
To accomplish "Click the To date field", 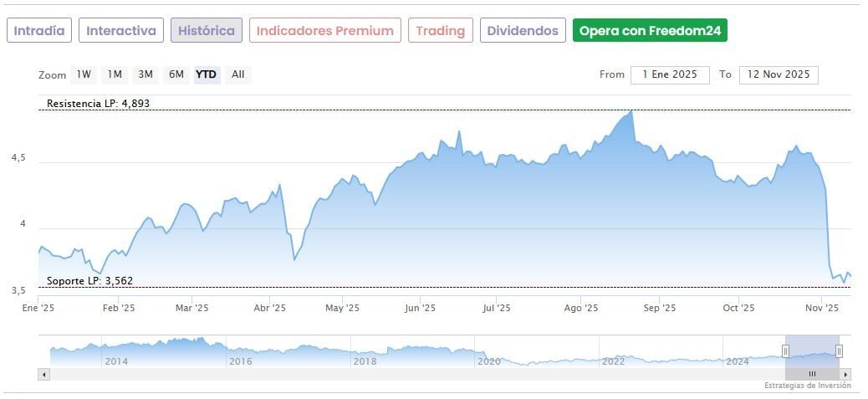I will (779, 74).
